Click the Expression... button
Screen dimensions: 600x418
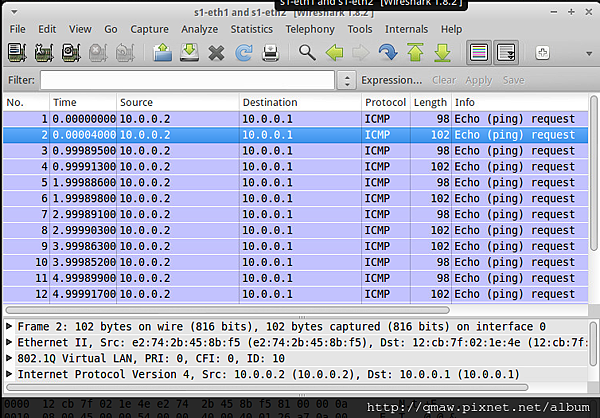(x=392, y=80)
